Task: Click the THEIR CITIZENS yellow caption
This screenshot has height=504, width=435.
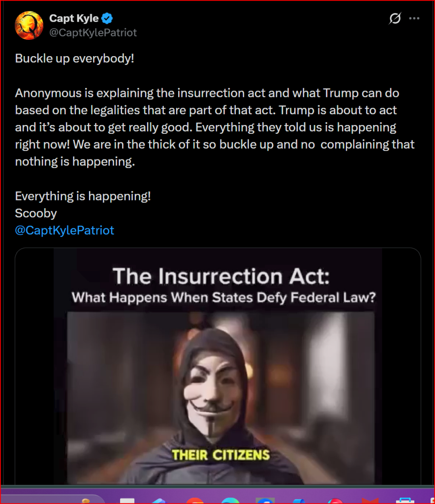Action: tap(221, 455)
